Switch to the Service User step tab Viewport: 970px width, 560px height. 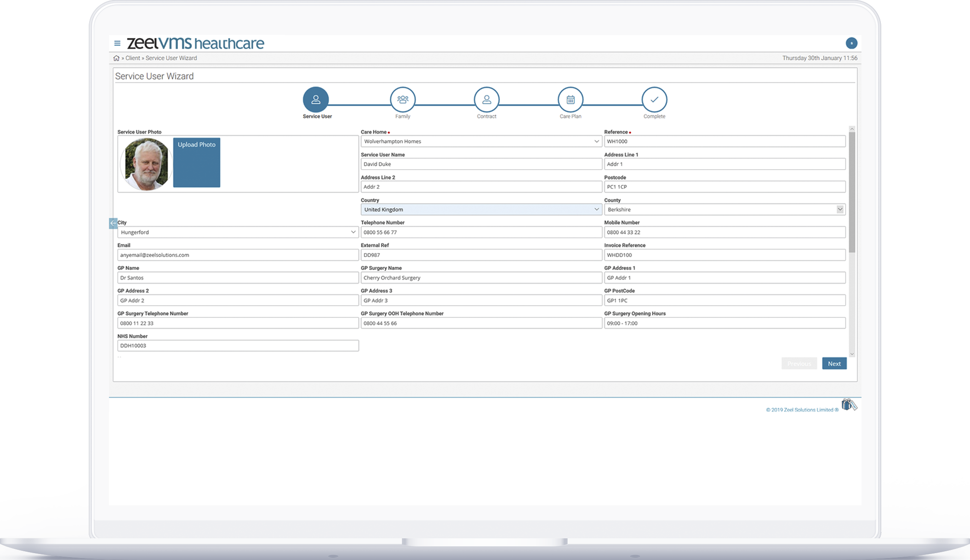click(316, 99)
